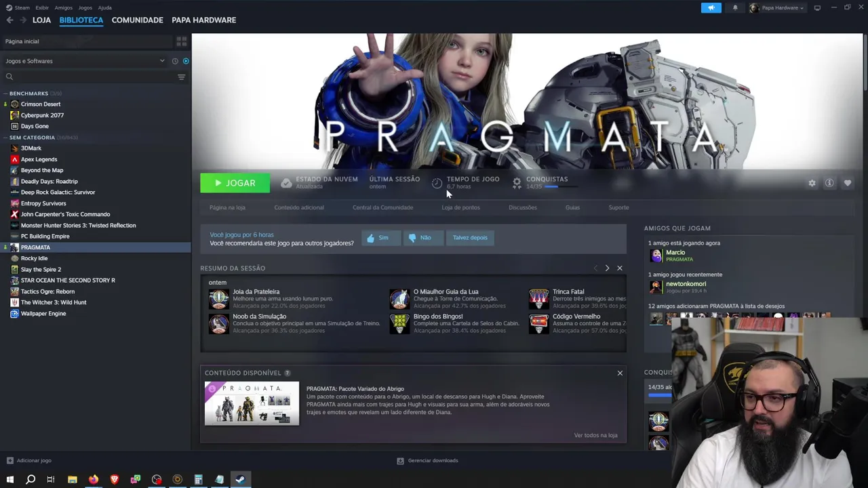868x488 pixels.
Task: Open PAPA HARDWARE profile tab
Action: [204, 20]
